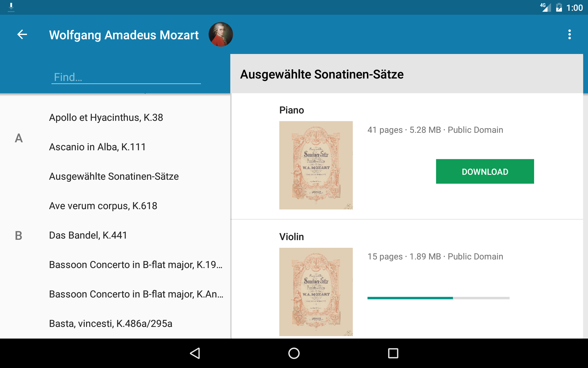Select Ausgewählte Sonatinen-Sätze in the list
Screen dimensions: 588x368
pos(114,176)
